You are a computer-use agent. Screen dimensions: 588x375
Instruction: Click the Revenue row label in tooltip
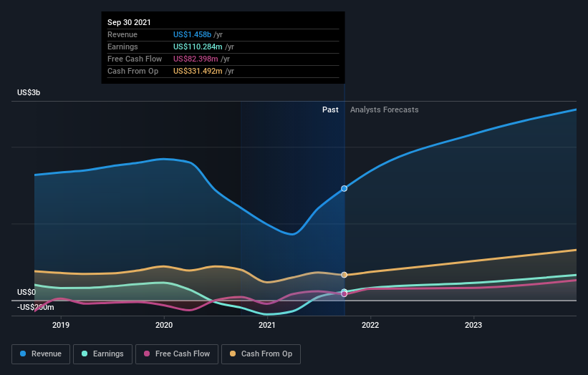click(x=122, y=34)
